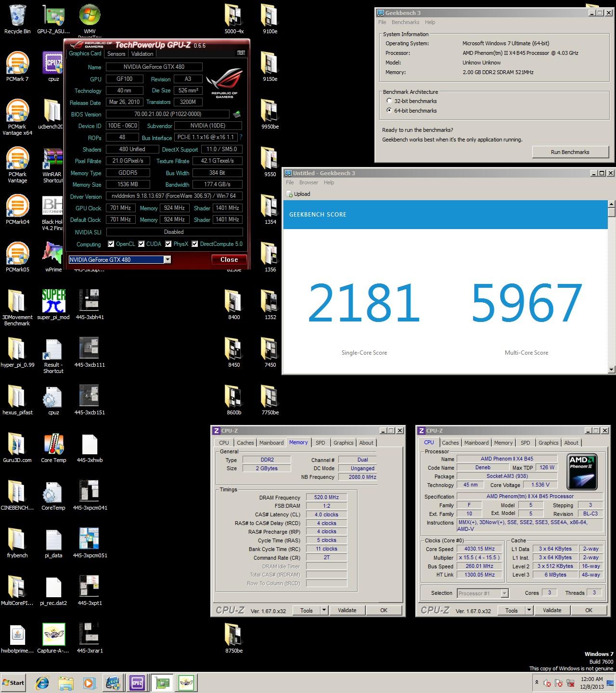This screenshot has height=693, width=616.
Task: Open the Recycle Bin desktop icon
Action: [x=17, y=19]
